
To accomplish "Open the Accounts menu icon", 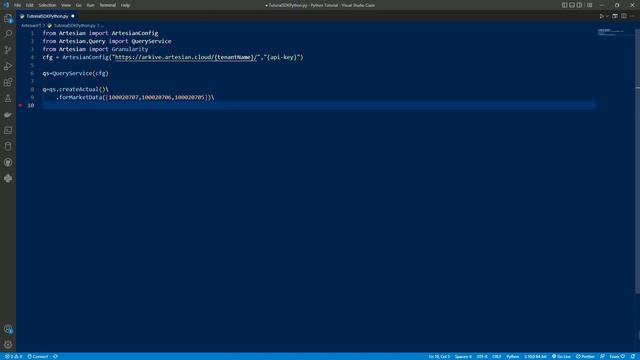I will click(x=8, y=329).
